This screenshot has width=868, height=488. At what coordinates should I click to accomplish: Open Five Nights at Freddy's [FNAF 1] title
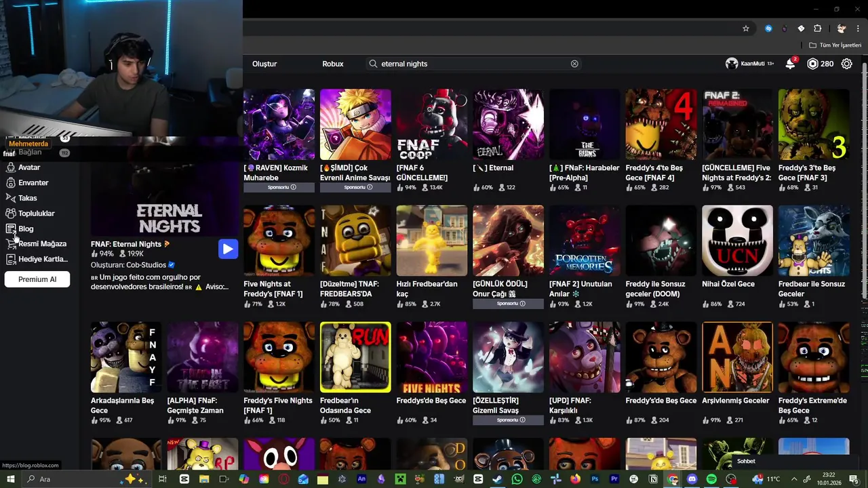[x=273, y=289]
